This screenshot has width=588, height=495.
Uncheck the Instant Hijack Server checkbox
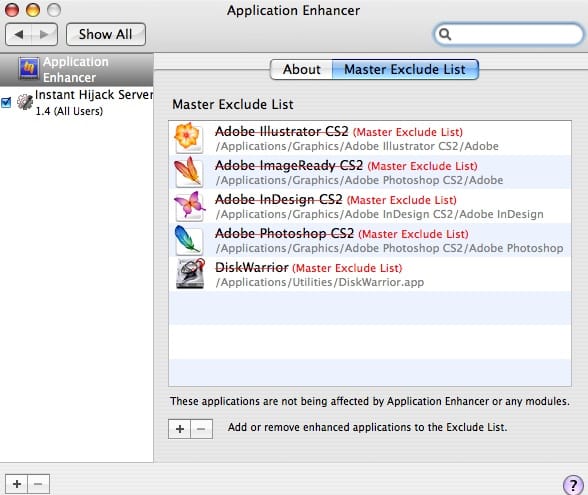[x=6, y=102]
